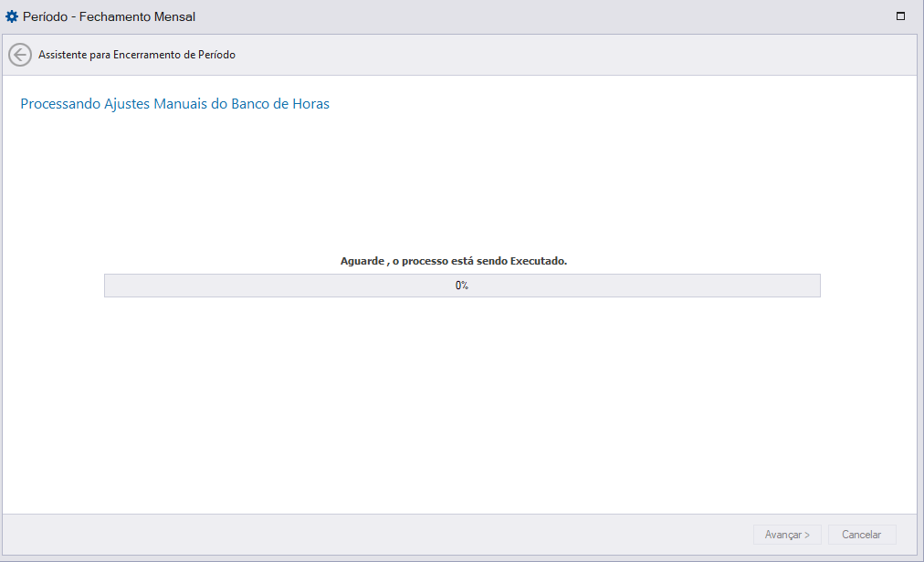Screen dimensions: 924x562
Task: Go back using the circular arrow icon
Action: [x=19, y=55]
